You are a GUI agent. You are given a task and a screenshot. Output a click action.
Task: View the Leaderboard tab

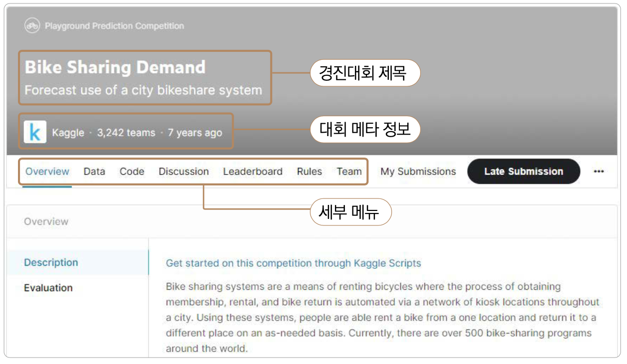pos(253,172)
